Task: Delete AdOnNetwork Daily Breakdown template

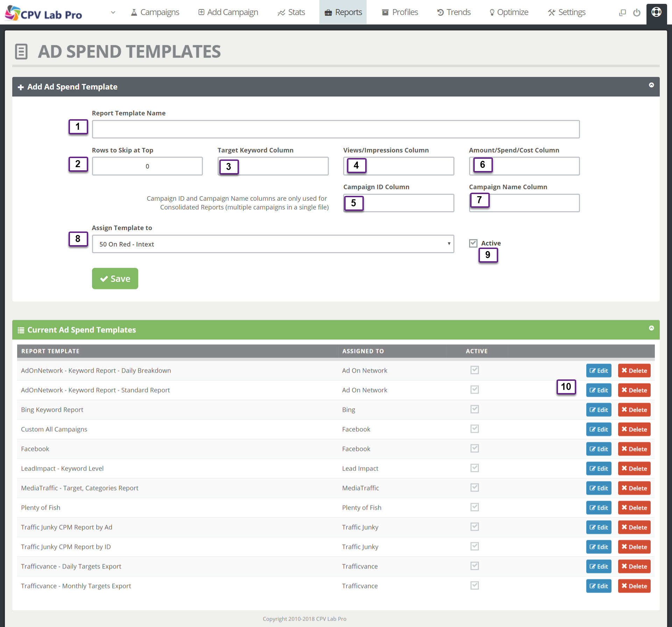Action: [634, 371]
